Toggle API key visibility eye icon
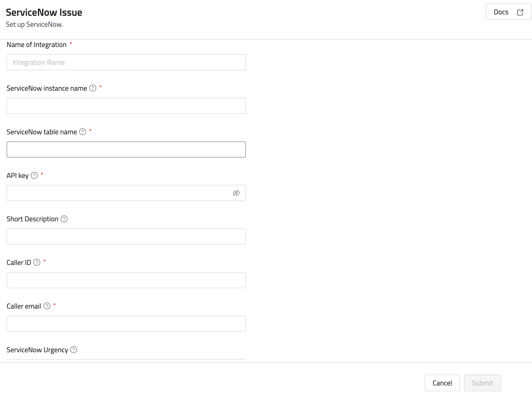The height and width of the screenshot is (397, 532). [x=236, y=193]
